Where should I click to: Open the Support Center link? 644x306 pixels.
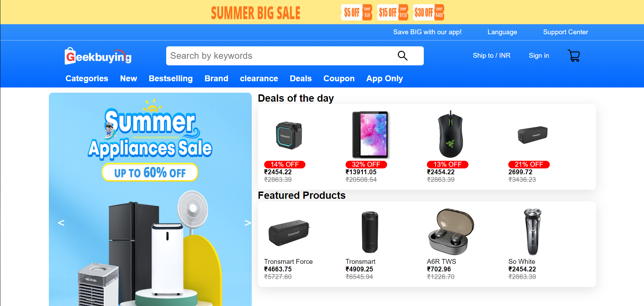(565, 32)
